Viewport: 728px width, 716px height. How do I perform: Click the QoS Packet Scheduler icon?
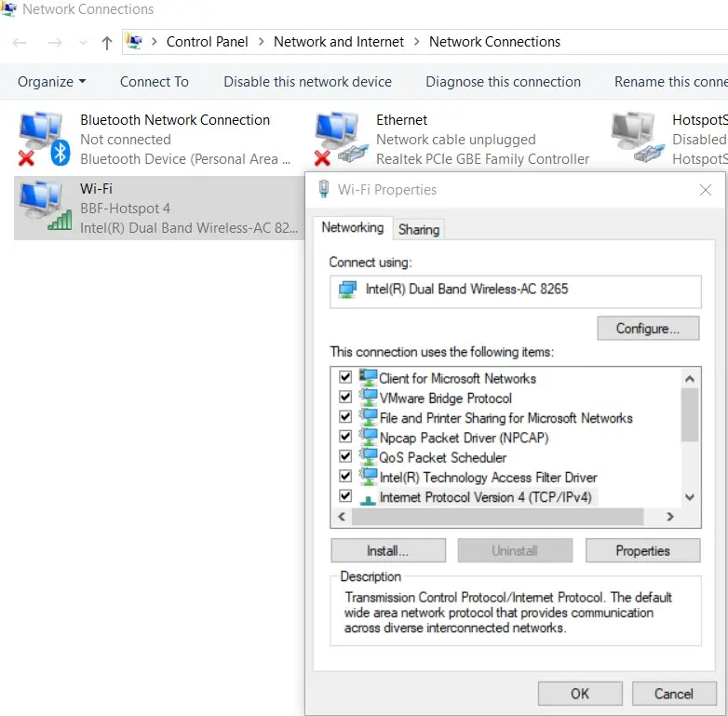(368, 457)
